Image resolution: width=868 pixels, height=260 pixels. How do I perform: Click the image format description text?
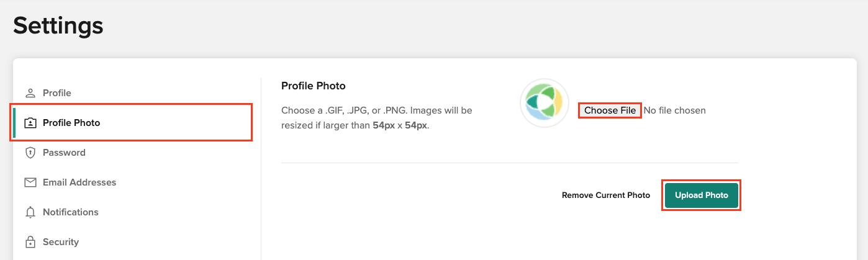tap(377, 118)
